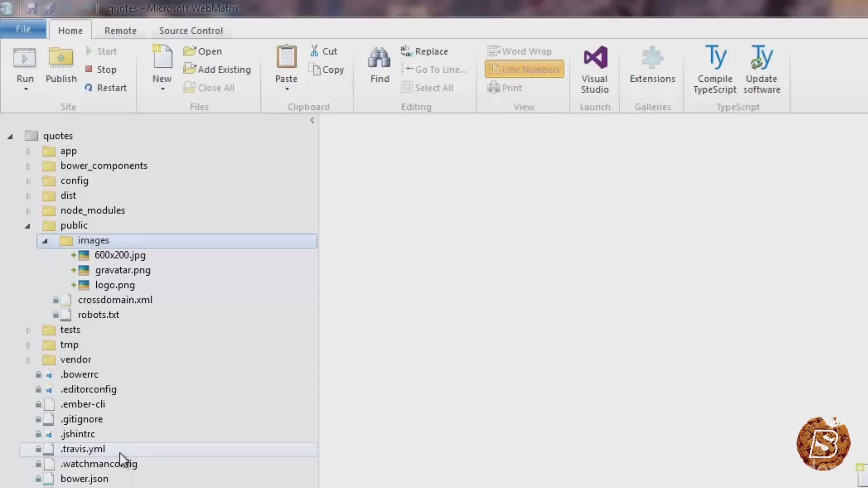Open the New file dropdown arrow
Viewport: 868px width, 488px height.
click(163, 89)
